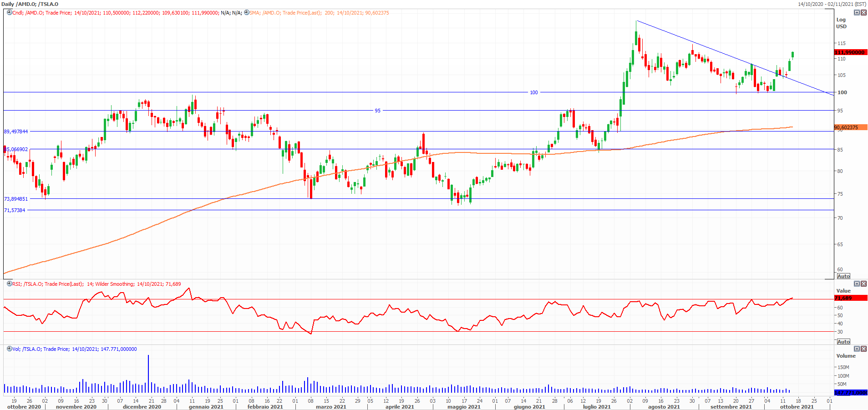Maximize the price chart panel

[856, 13]
